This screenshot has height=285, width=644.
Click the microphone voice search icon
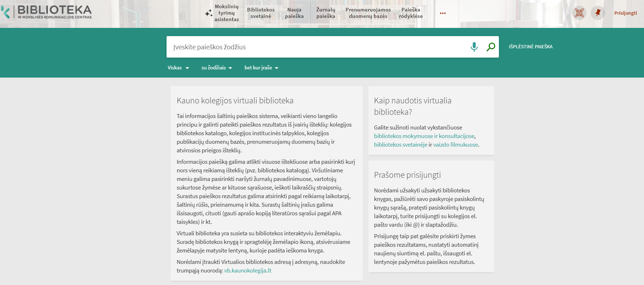(x=474, y=47)
